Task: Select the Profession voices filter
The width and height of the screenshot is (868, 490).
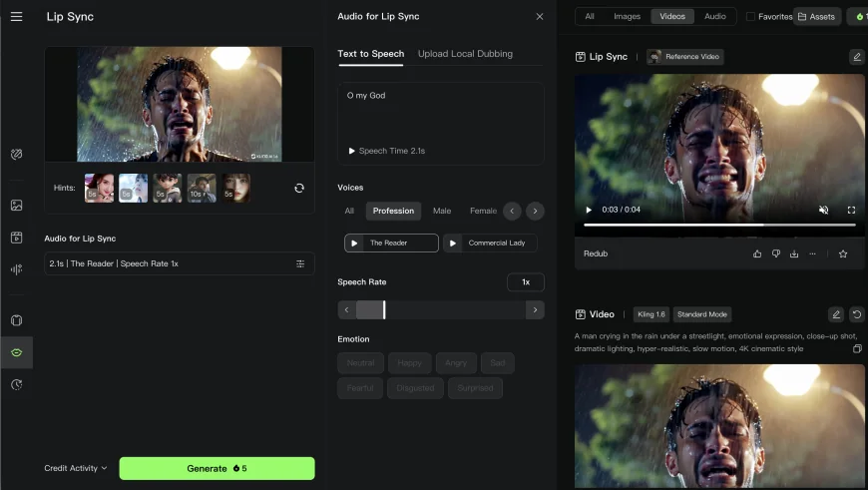Action: [393, 211]
